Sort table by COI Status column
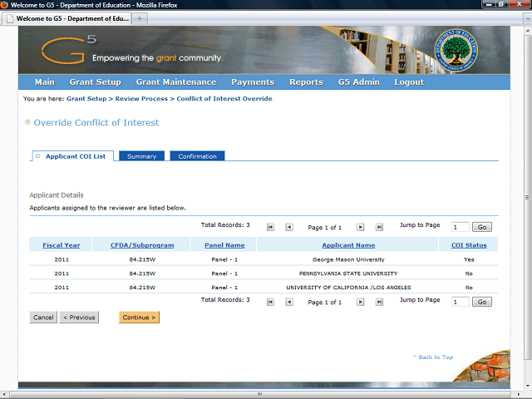The image size is (532, 399). (x=469, y=245)
